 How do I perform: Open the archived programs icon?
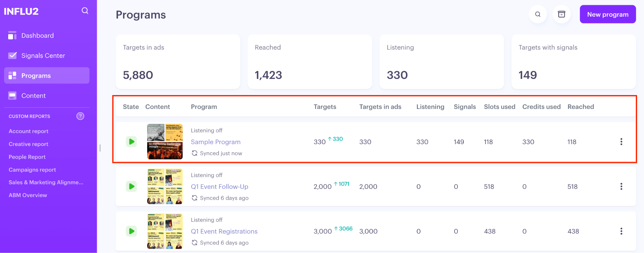[x=562, y=14]
